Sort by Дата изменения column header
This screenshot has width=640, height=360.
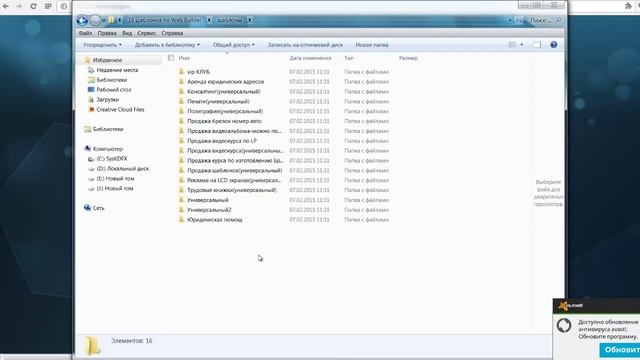click(310, 58)
